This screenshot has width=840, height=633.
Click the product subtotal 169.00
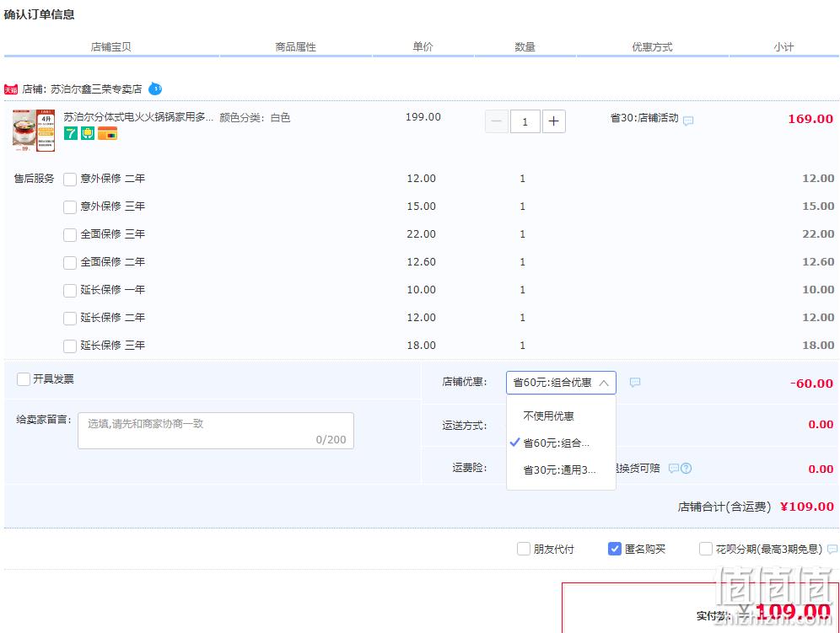[810, 119]
